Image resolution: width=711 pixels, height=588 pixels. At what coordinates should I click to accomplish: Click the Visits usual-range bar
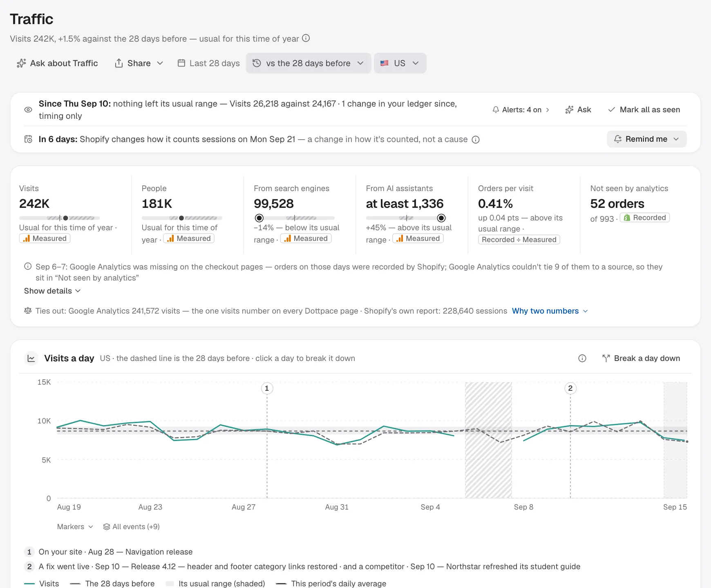pyautogui.click(x=59, y=218)
